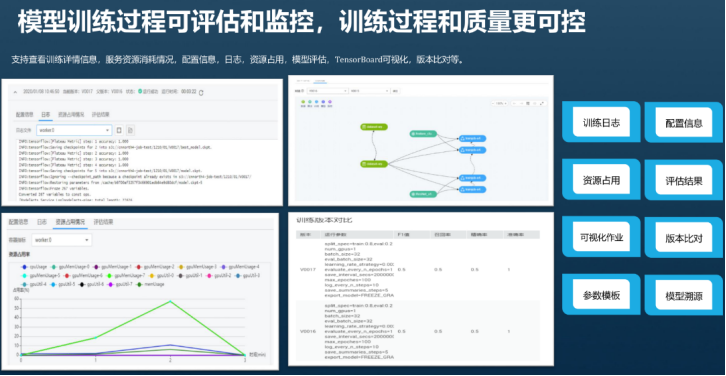Click the 训练日志 feature card

[x=601, y=122]
